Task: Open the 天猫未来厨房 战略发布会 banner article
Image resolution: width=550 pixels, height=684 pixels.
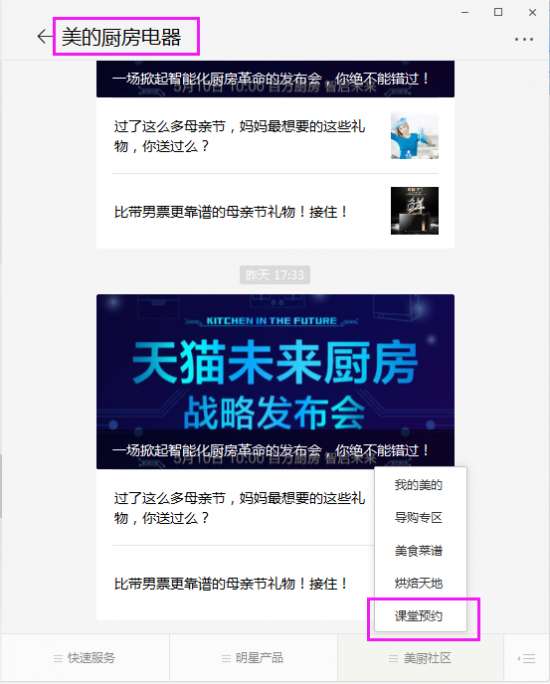Action: 275,381
